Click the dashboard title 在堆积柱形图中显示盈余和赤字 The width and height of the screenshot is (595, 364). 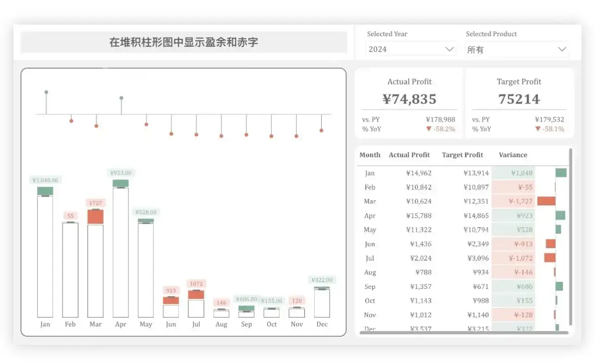coord(184,42)
